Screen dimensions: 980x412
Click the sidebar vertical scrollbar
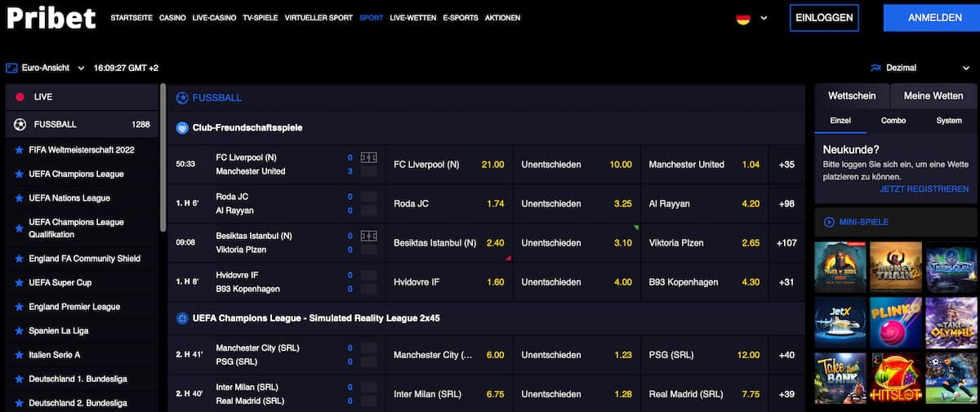pos(163,157)
